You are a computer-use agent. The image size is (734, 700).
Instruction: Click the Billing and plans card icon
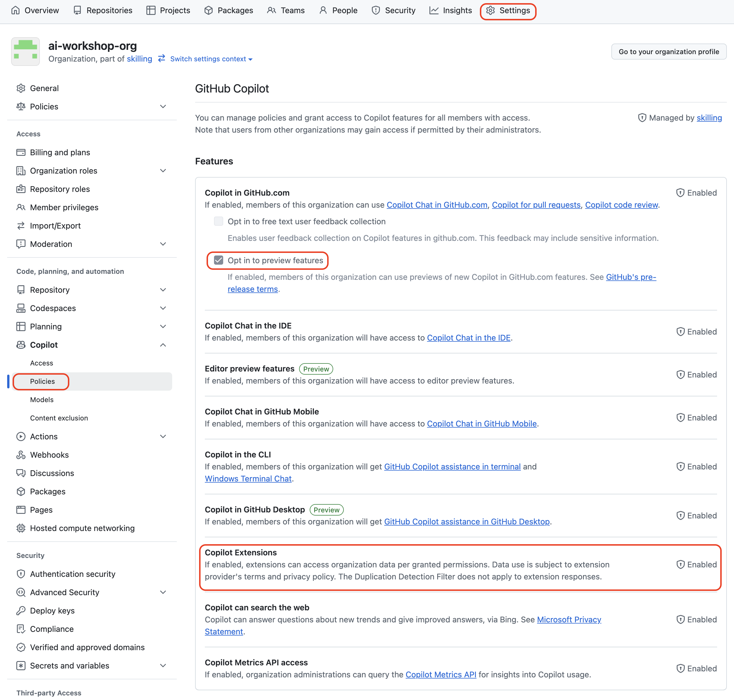point(21,152)
